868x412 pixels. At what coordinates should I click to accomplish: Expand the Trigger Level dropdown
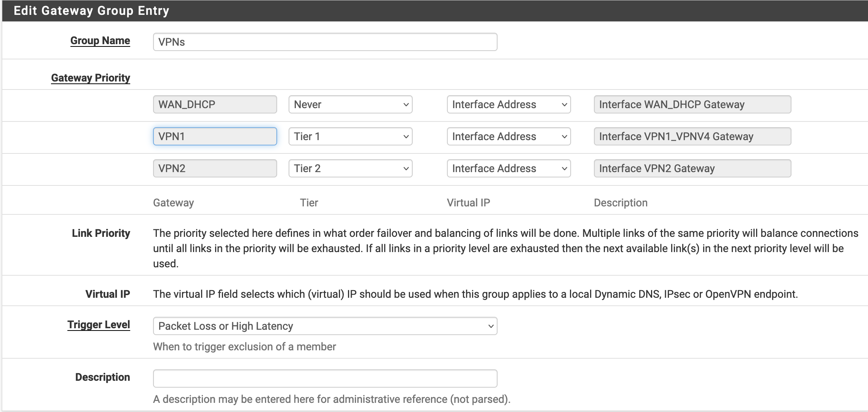(x=325, y=326)
